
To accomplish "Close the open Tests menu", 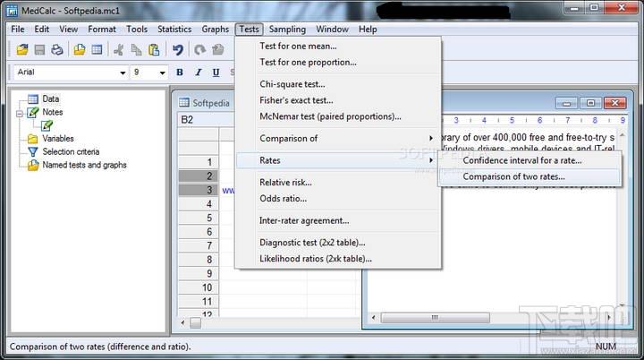I will click(x=249, y=30).
